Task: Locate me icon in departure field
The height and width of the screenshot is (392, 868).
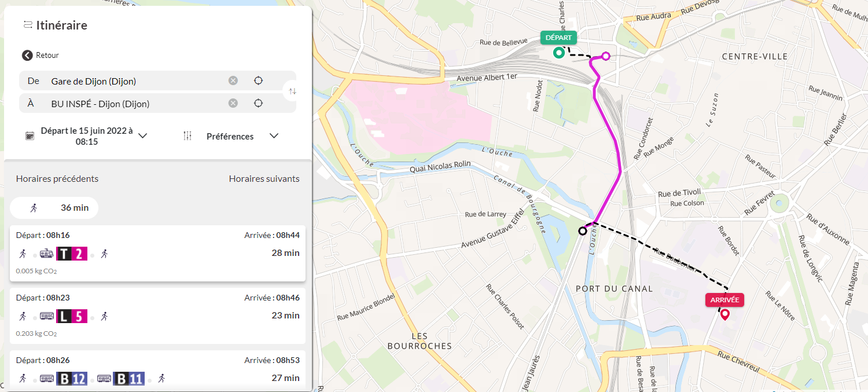Action: [x=258, y=80]
